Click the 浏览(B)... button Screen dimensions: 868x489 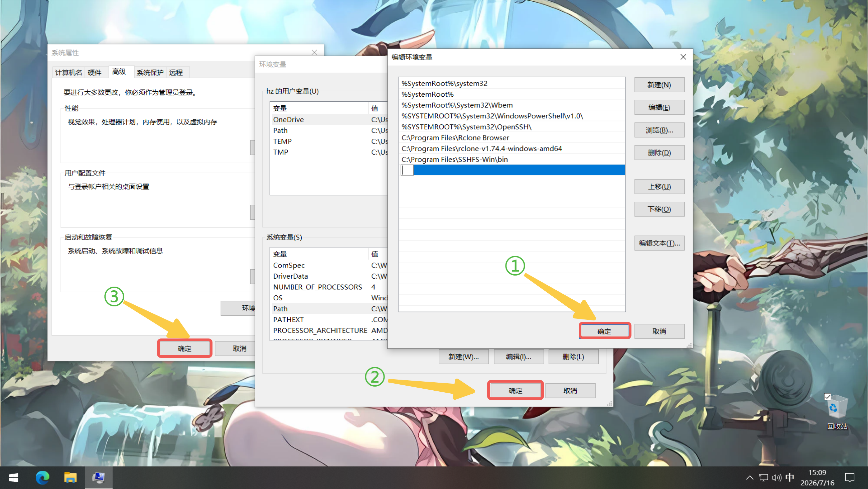tap(659, 130)
